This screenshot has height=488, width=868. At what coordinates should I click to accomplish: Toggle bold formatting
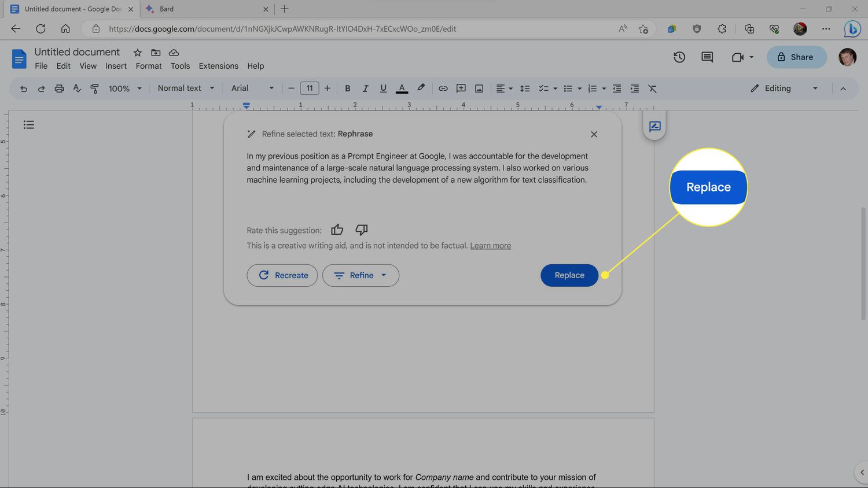coord(347,88)
